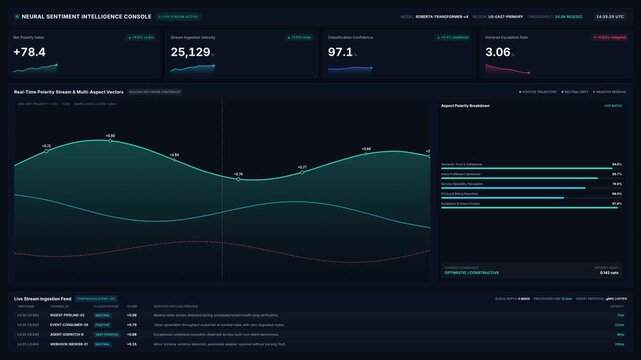The image size is (641, 360).
Task: Click the Pricing & Billing Reactions progress bar
Action: 531,197
